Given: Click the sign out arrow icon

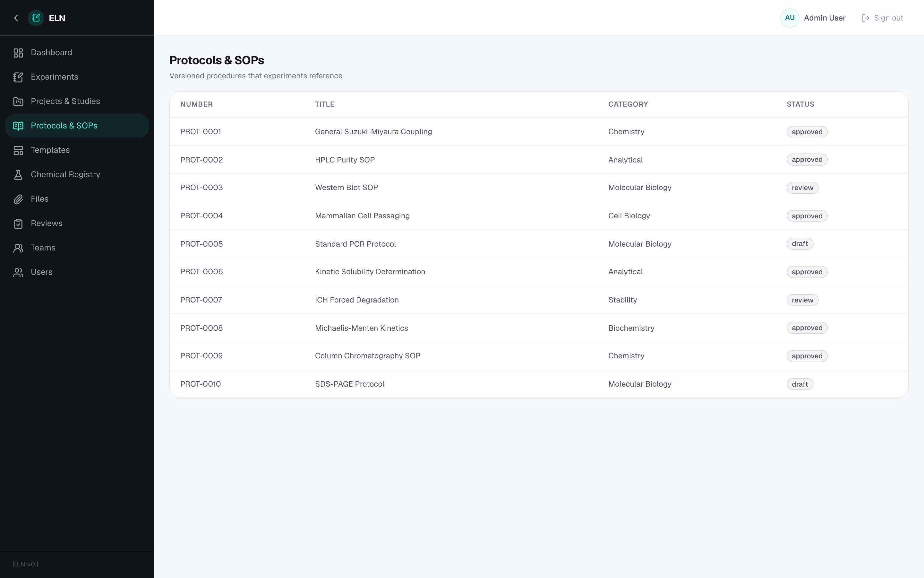Looking at the screenshot, I should coord(866,18).
